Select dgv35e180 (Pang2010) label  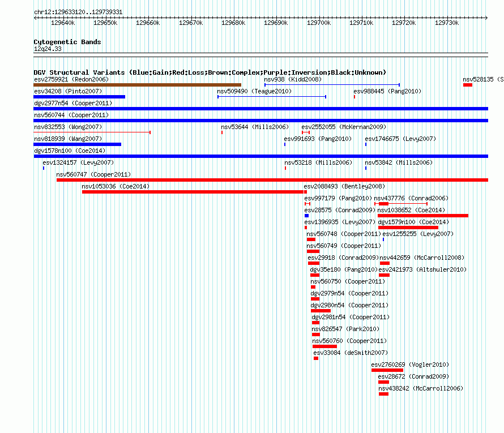click(344, 269)
